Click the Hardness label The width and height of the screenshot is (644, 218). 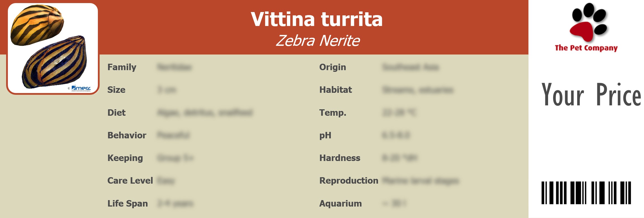click(x=340, y=158)
